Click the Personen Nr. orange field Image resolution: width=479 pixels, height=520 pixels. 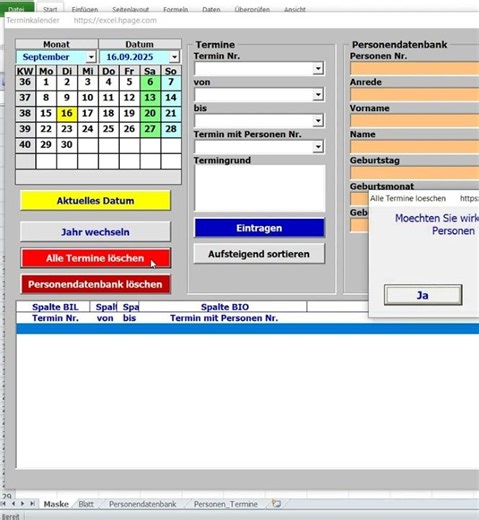point(414,69)
